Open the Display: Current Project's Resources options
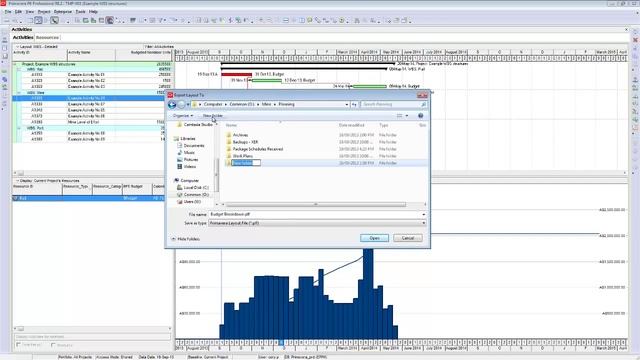The width and height of the screenshot is (640, 360). (47, 180)
